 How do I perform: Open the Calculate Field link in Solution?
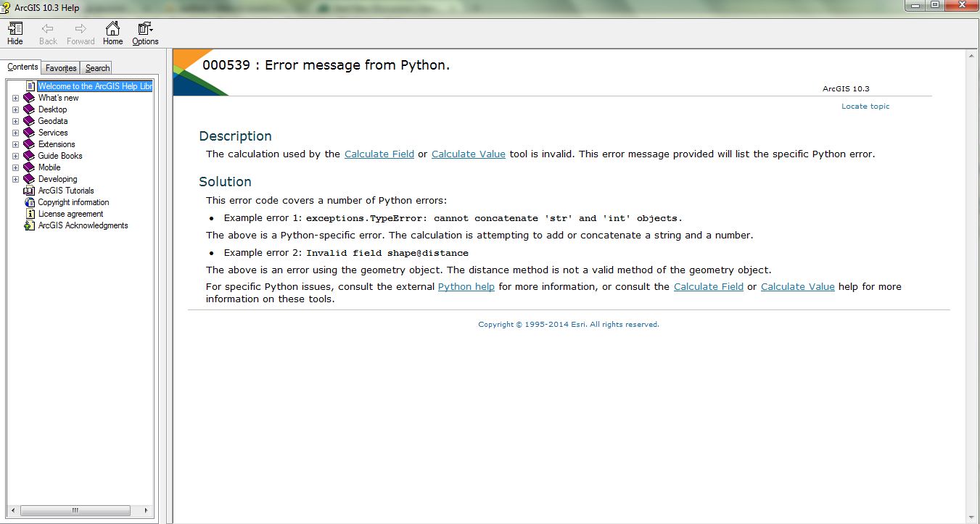(709, 286)
